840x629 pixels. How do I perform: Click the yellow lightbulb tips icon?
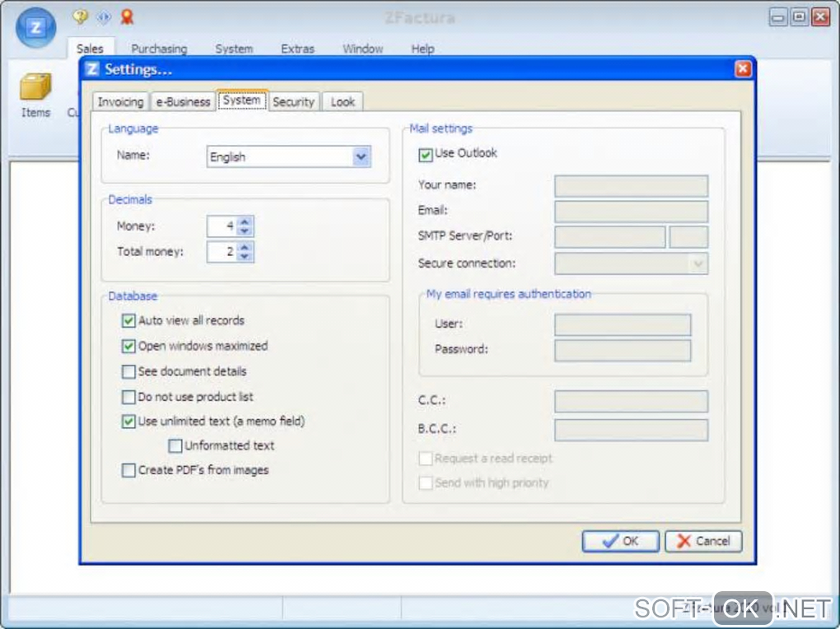(x=81, y=17)
